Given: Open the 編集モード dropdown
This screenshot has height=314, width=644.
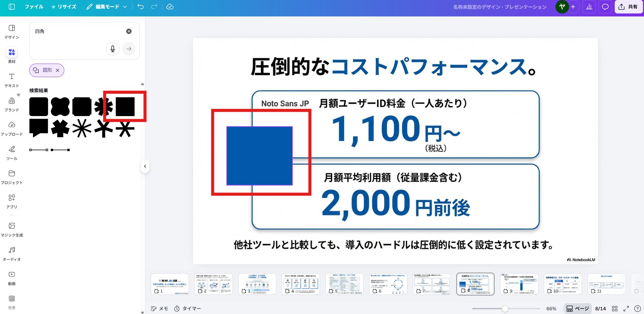Looking at the screenshot, I should tap(106, 6).
